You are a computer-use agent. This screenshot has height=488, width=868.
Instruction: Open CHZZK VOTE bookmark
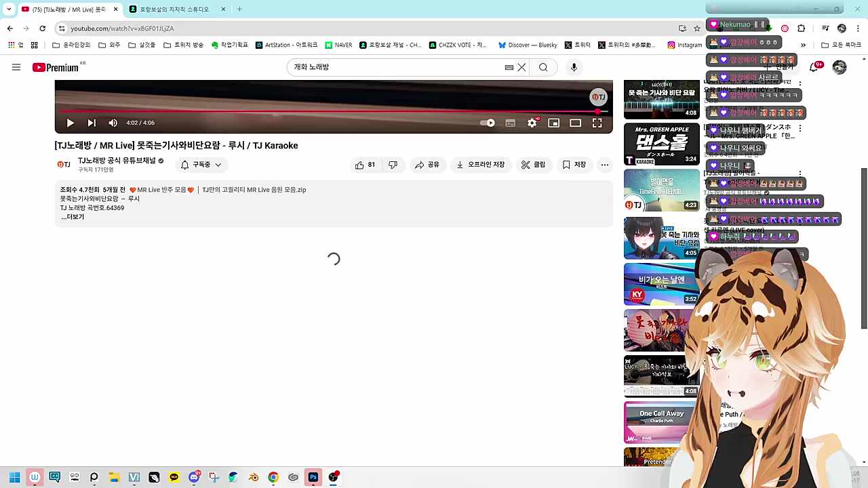(458, 45)
